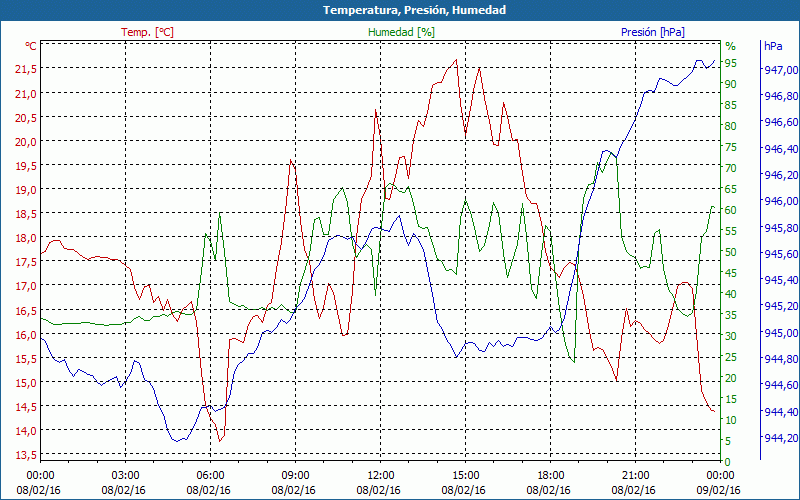Click the 18,5 temperature axis value

[x=26, y=214]
